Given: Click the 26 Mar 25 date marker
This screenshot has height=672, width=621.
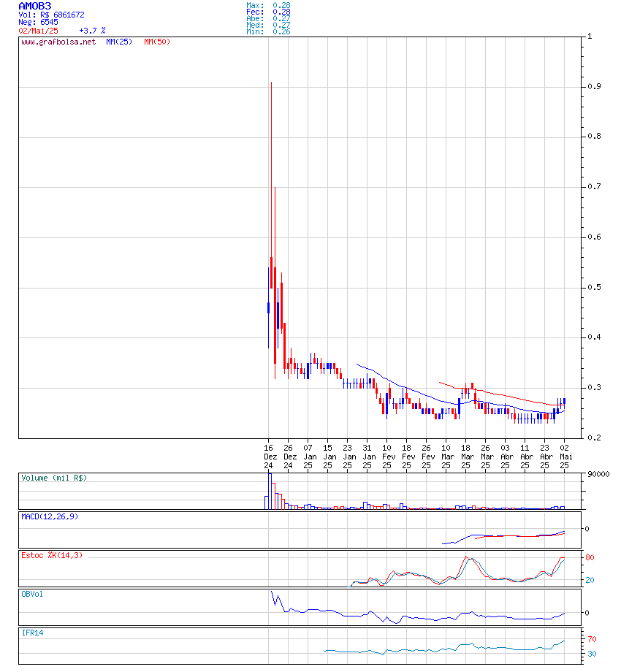Looking at the screenshot, I should [x=487, y=457].
